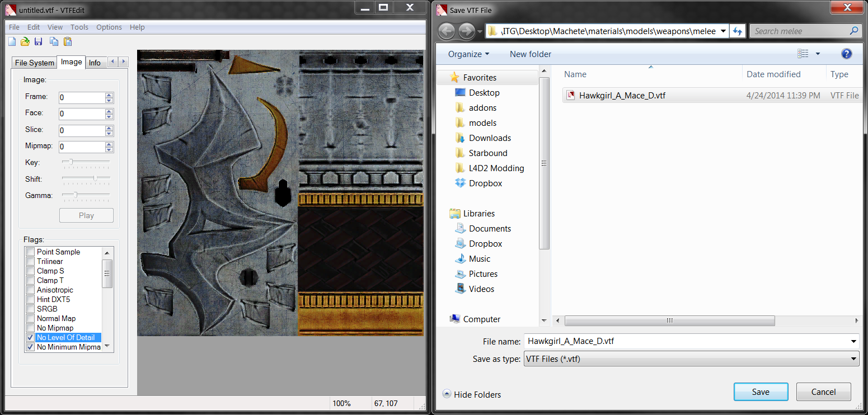Open the Music library
Screen dimensions: 868x415
click(x=480, y=259)
